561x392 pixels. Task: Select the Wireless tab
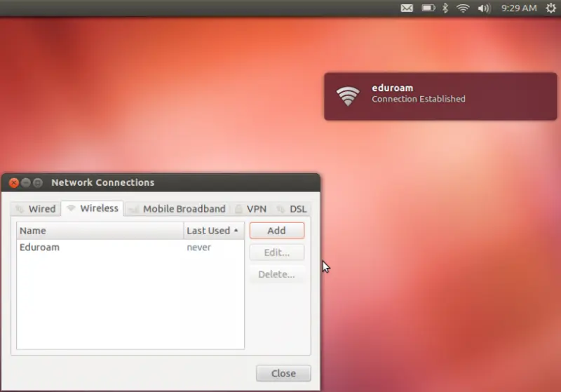pos(92,208)
